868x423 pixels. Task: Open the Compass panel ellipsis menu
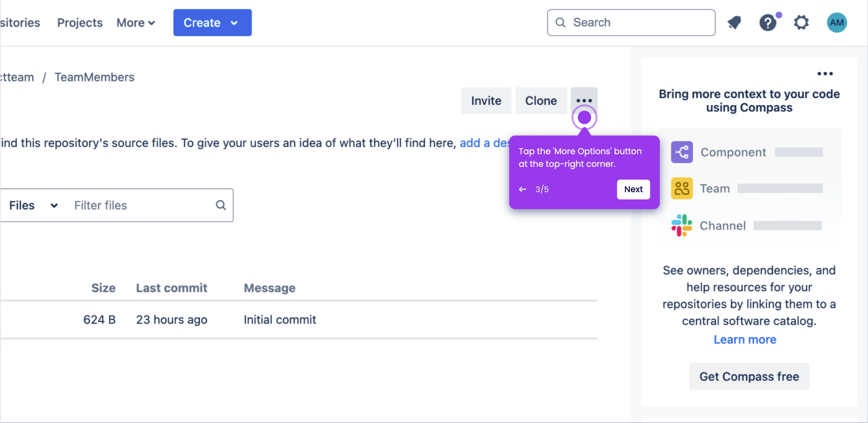tap(825, 74)
